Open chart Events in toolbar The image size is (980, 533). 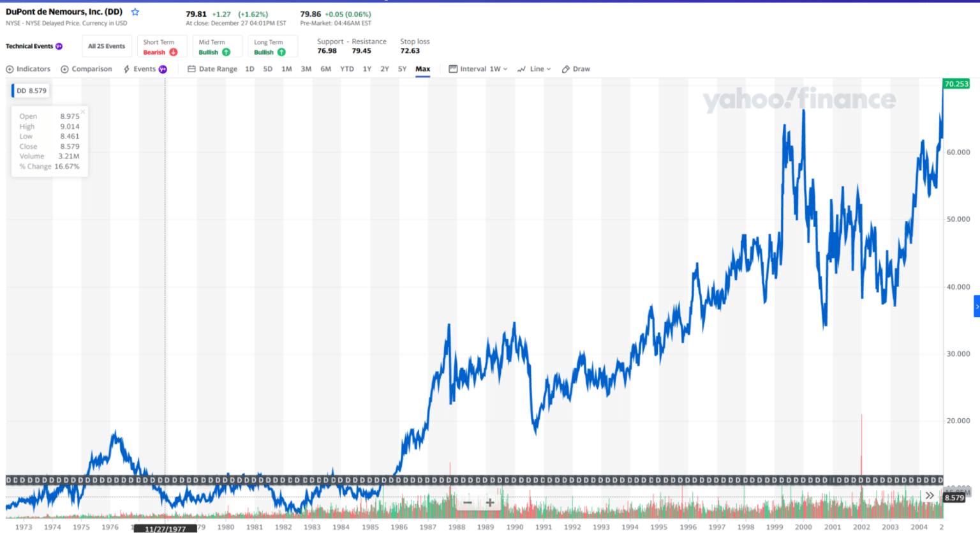(140, 69)
